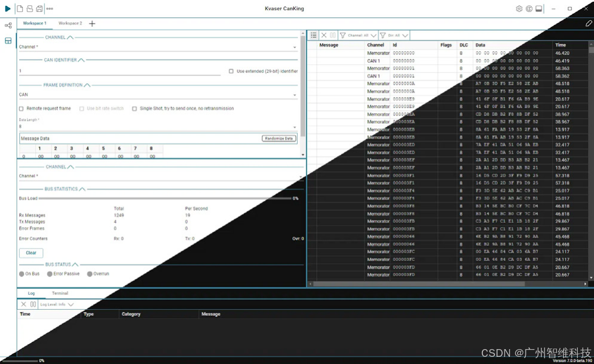Clear the message table with X icon
The image size is (594, 364).
pos(324,35)
